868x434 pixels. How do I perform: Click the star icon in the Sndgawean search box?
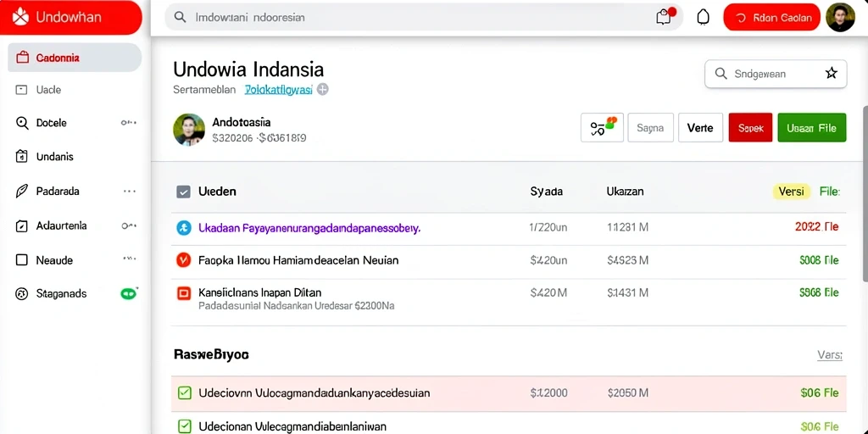(831, 74)
